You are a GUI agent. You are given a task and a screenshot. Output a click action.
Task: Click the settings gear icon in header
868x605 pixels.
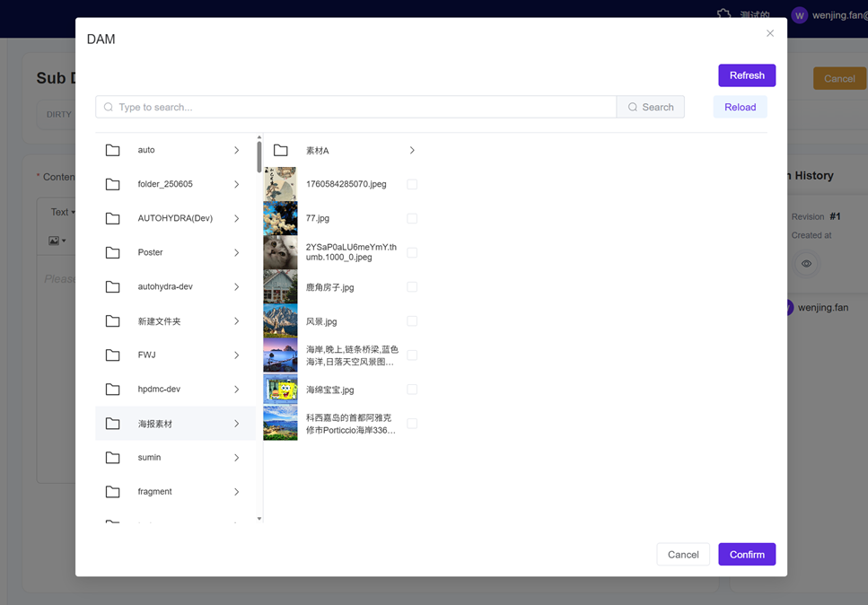pyautogui.click(x=723, y=14)
